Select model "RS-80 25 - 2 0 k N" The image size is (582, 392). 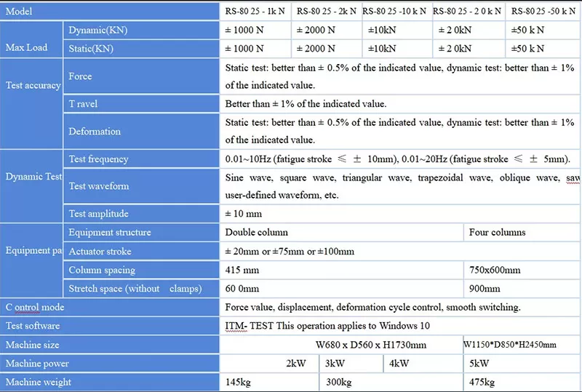click(x=467, y=12)
